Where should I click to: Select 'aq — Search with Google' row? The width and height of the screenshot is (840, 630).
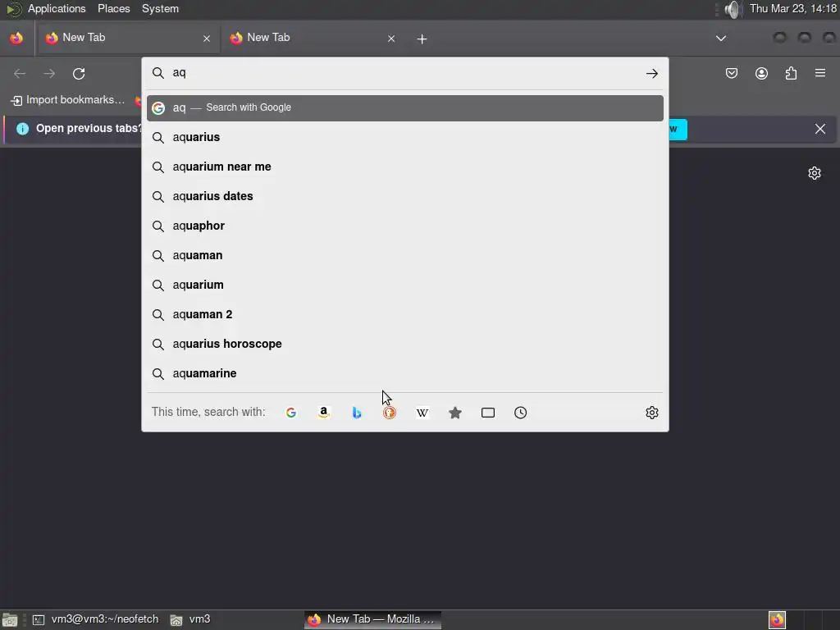point(405,107)
